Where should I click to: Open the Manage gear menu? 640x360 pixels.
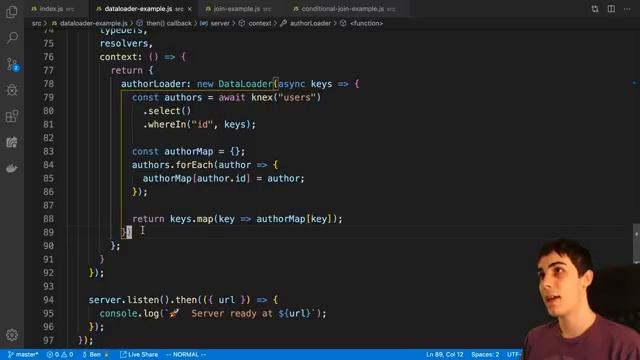click(x=12, y=335)
